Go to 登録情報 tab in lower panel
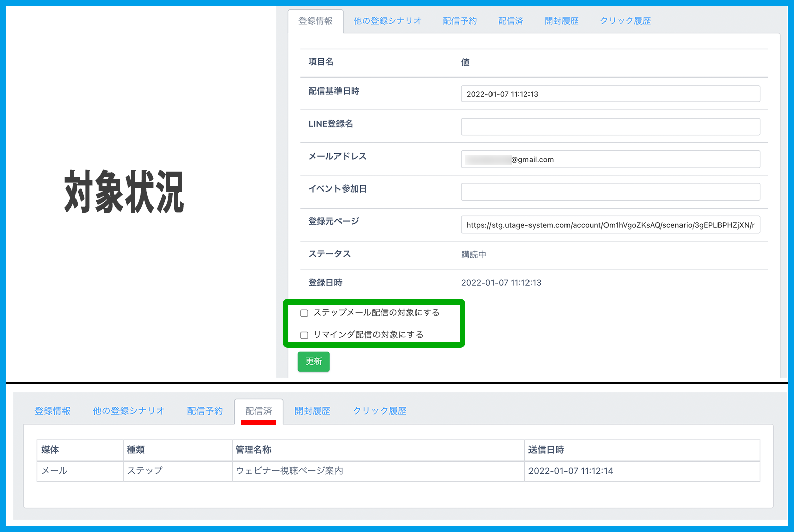Screen dimensions: 794x532 [x=53, y=411]
